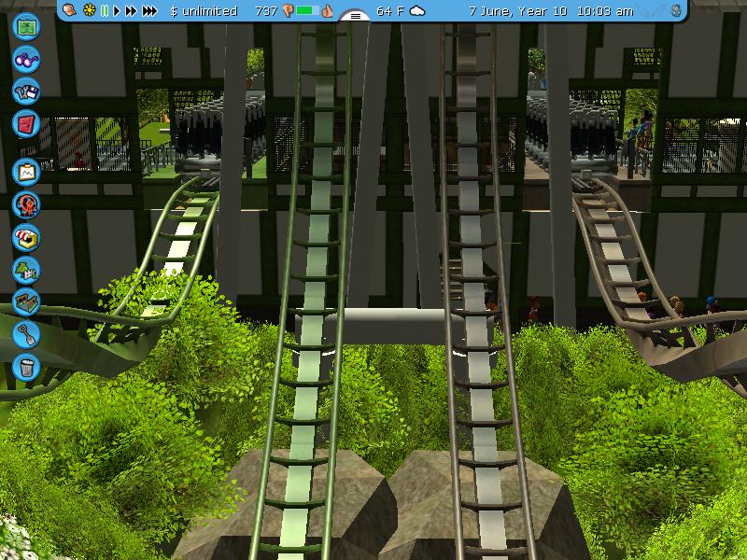Screen dimensions: 747x560
Task: Click the thumbs down rating icon
Action: [288, 10]
